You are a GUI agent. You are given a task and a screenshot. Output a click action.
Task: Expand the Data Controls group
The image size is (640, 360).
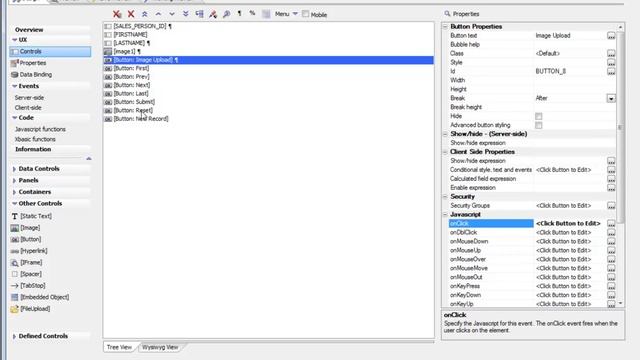(x=15, y=169)
